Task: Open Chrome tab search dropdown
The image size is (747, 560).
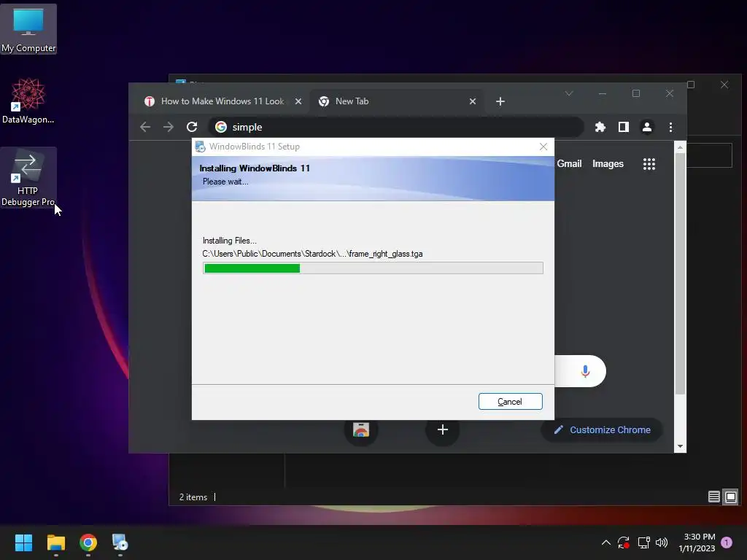Action: (x=569, y=93)
